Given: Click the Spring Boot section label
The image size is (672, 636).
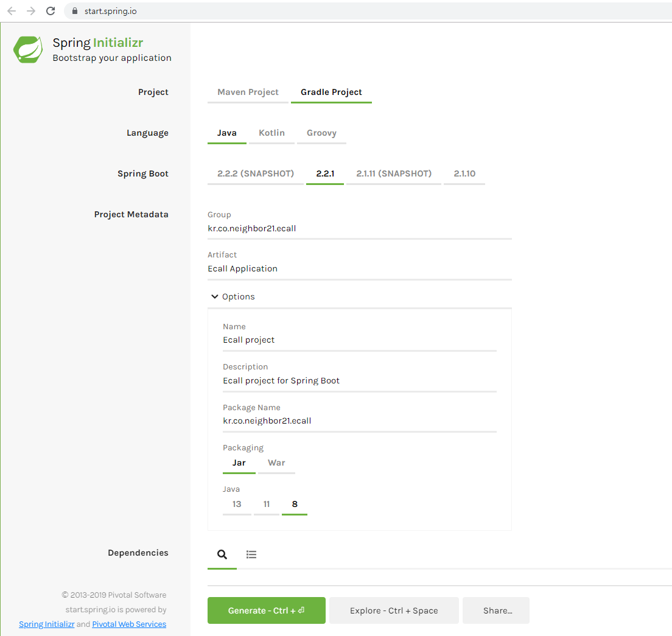Looking at the screenshot, I should click(x=142, y=173).
